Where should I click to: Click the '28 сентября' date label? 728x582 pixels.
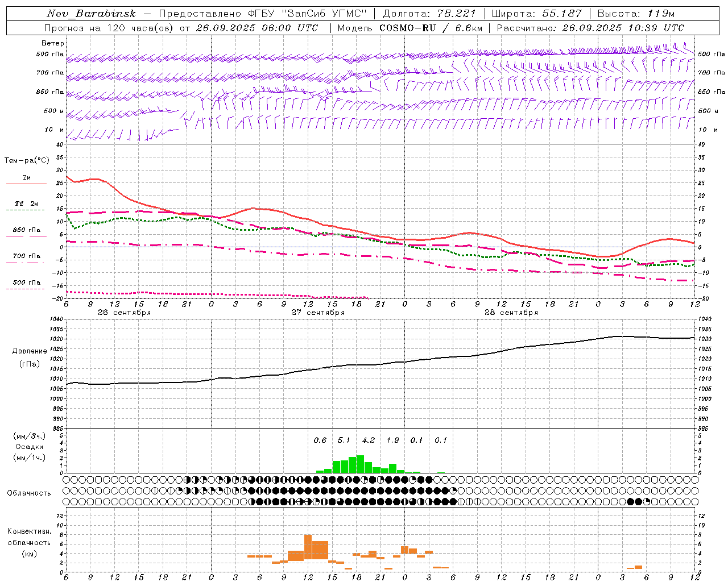[x=511, y=313]
